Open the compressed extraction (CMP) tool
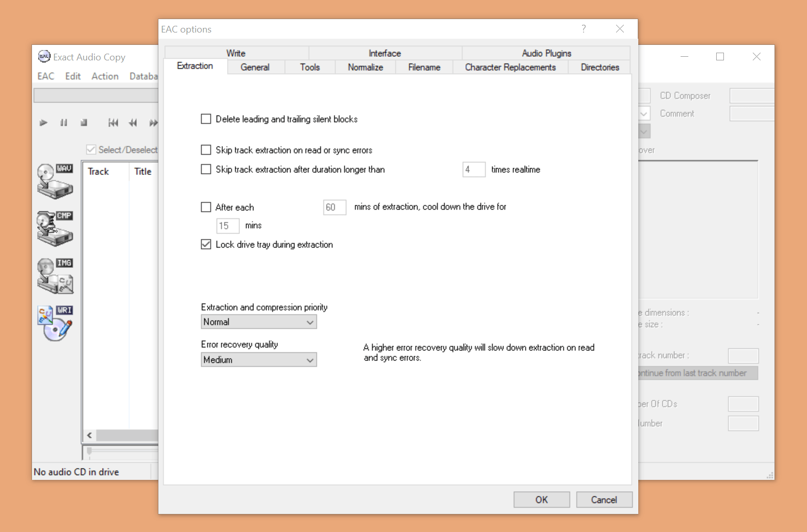Screen dimensions: 807x532 click(x=54, y=228)
